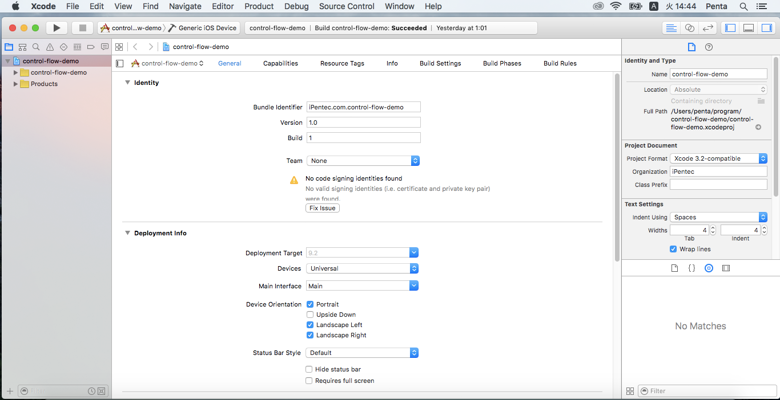Open the Issue navigator warning icon
780x400 pixels.
pyautogui.click(x=50, y=47)
